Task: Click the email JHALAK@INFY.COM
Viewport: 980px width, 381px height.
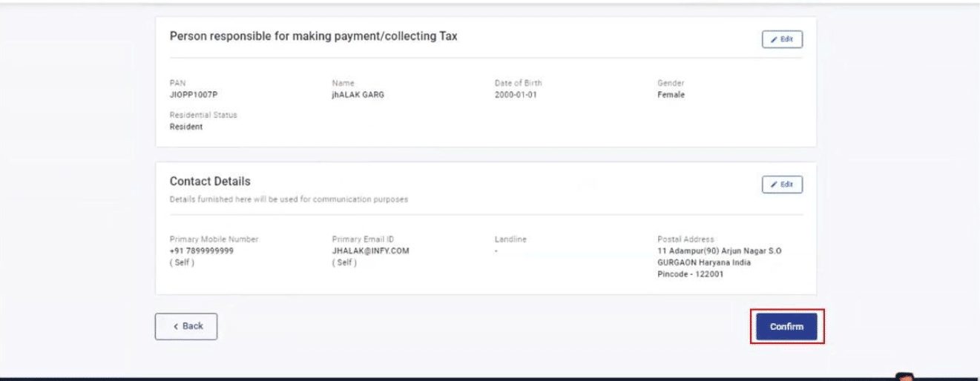Action: coord(370,251)
